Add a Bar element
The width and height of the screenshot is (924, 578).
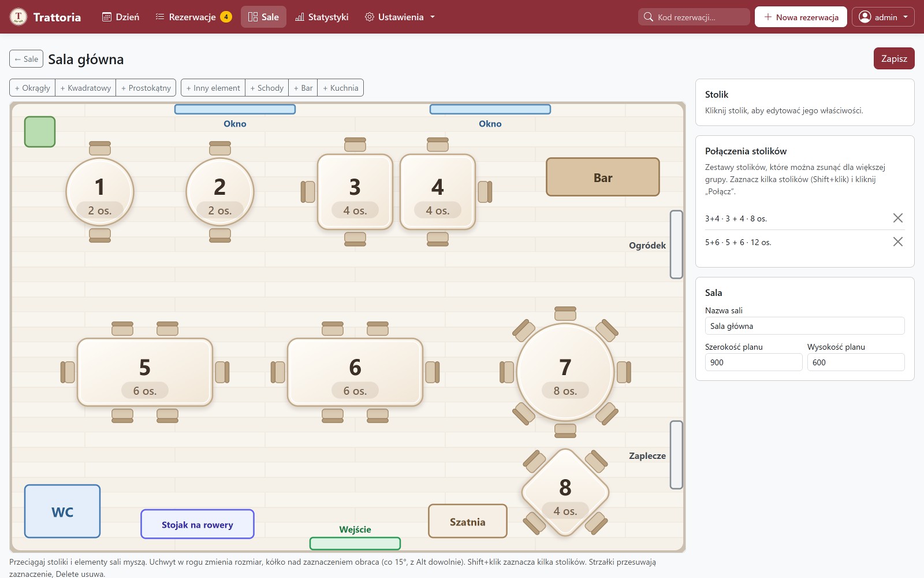tap(303, 88)
